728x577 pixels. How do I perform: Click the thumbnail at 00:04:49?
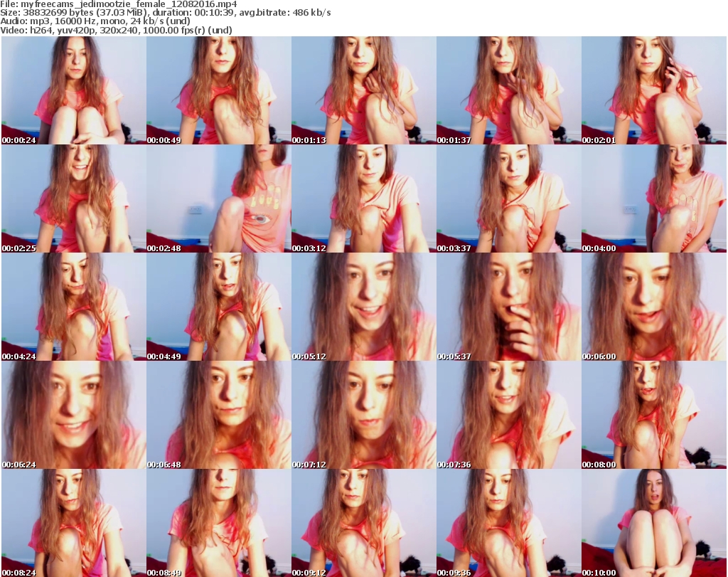pyautogui.click(x=219, y=307)
